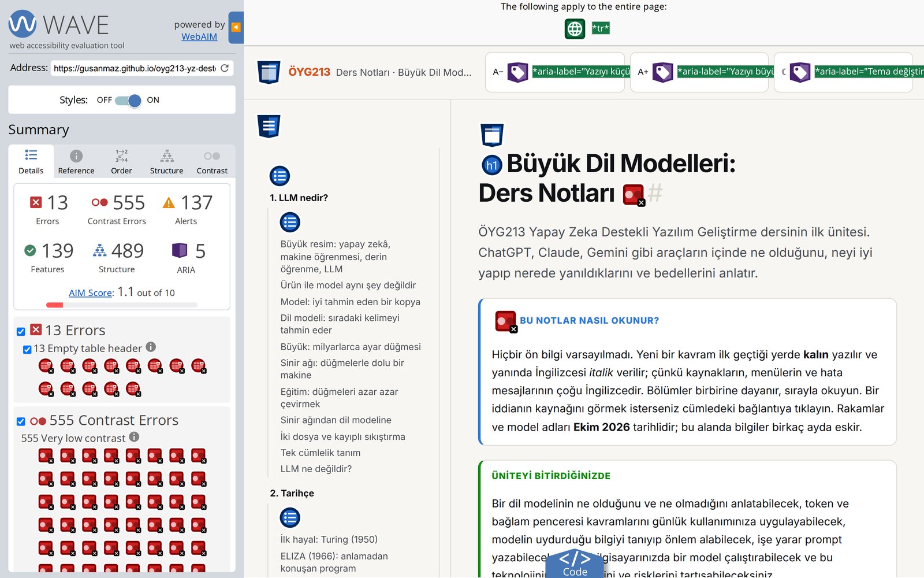
Task: Toggle the Styles OFF/ON switch
Action: point(128,101)
